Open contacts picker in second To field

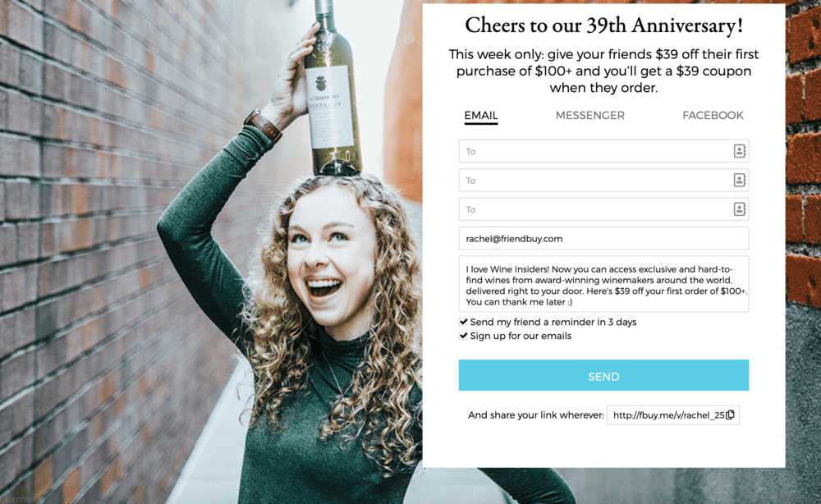739,181
